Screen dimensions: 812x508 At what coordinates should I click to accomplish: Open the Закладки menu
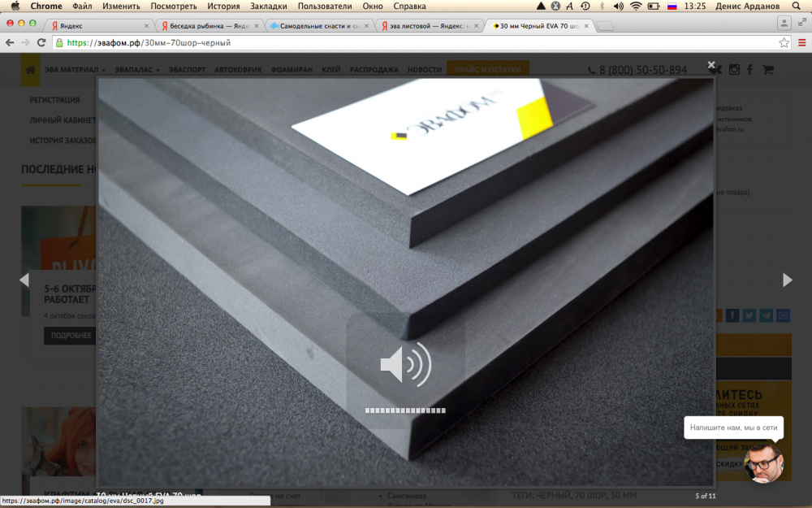268,6
